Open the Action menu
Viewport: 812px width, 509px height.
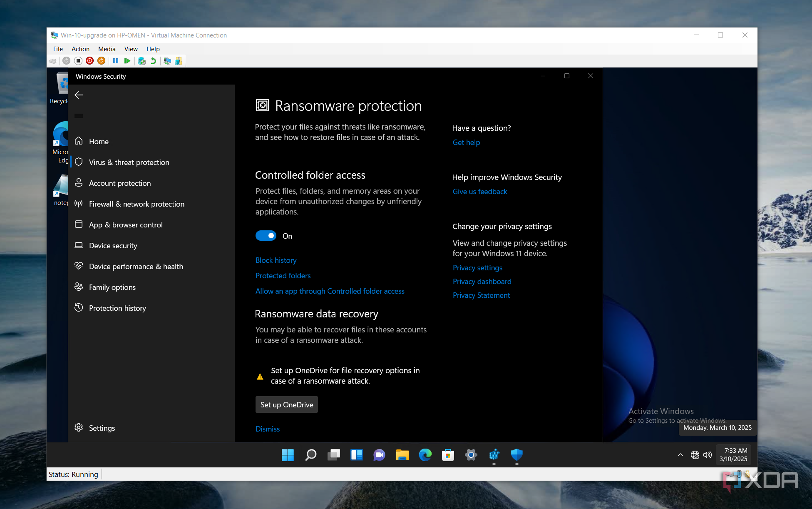[80, 49]
